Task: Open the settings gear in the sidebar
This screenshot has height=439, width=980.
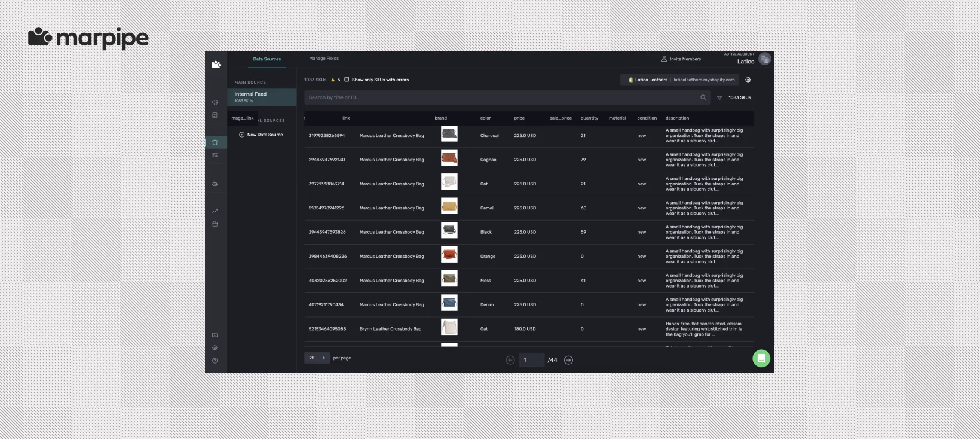Action: click(215, 347)
